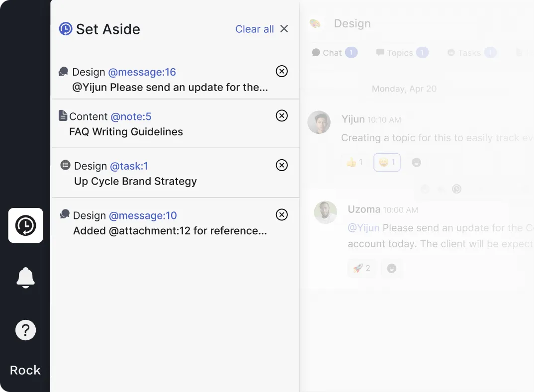
Task: Click the chat bubble icon beside @message:10
Action: point(65,214)
